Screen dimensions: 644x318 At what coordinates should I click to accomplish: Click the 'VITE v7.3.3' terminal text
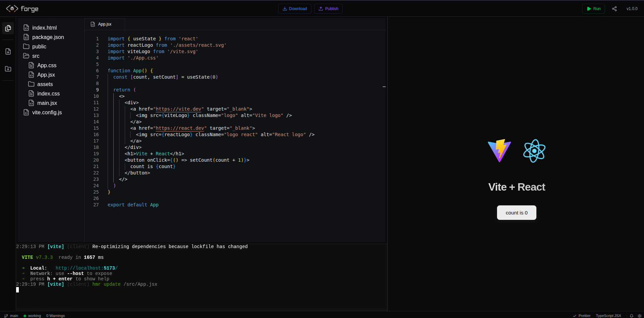tap(37, 257)
